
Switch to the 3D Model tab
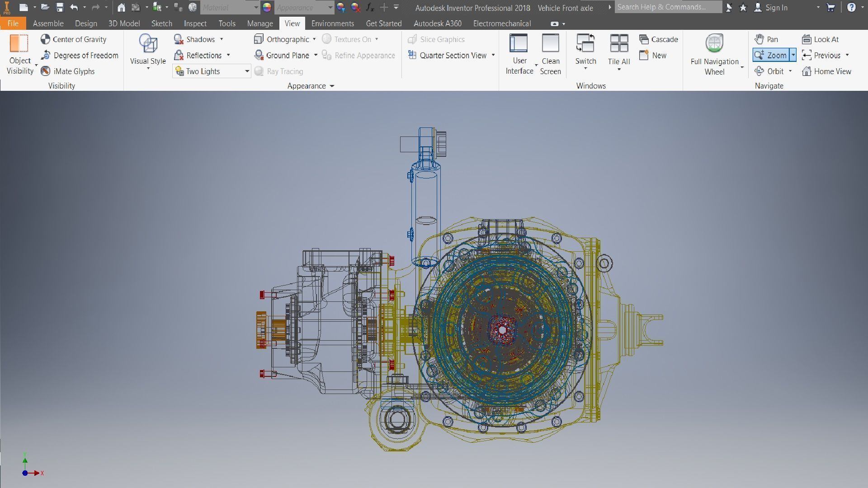pos(124,23)
